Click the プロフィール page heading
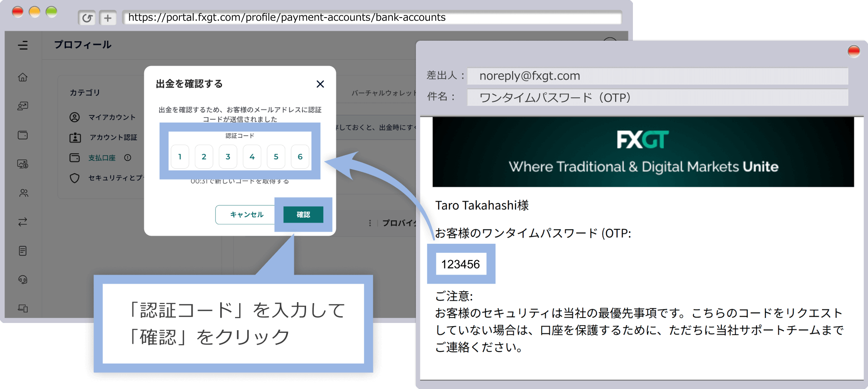 tap(83, 45)
